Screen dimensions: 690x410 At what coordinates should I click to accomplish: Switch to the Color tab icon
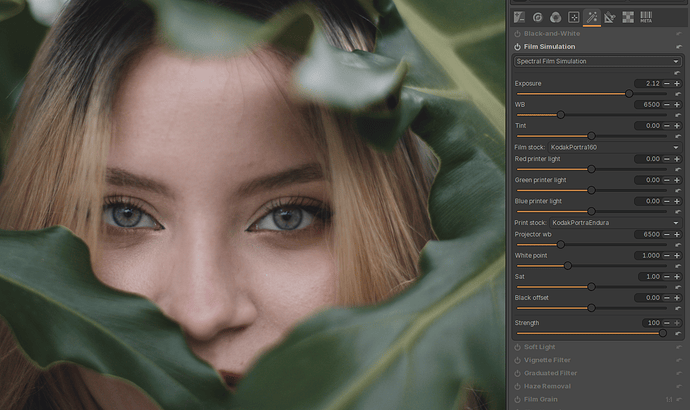555,16
